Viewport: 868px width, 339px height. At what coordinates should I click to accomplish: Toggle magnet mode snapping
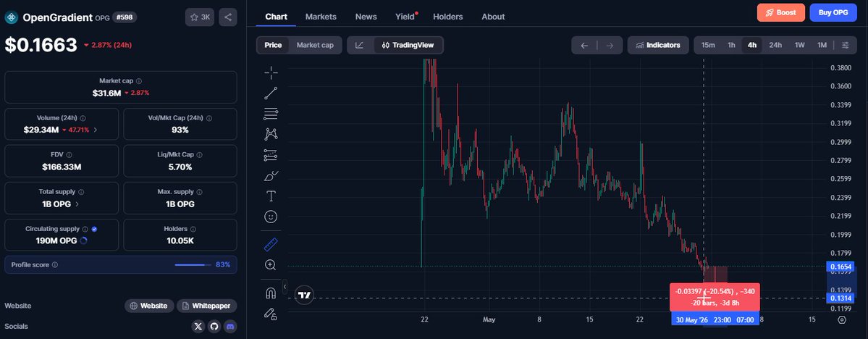pyautogui.click(x=271, y=293)
